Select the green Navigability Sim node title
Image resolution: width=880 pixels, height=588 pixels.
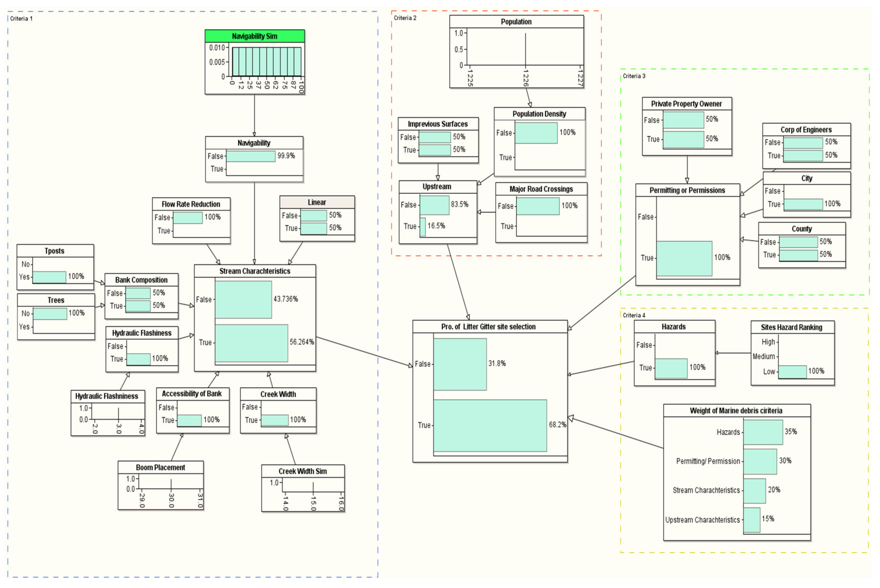[x=254, y=36]
